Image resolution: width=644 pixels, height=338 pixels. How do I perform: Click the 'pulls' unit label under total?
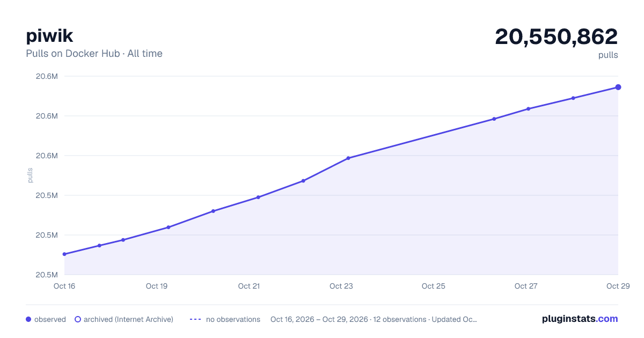[x=608, y=55]
